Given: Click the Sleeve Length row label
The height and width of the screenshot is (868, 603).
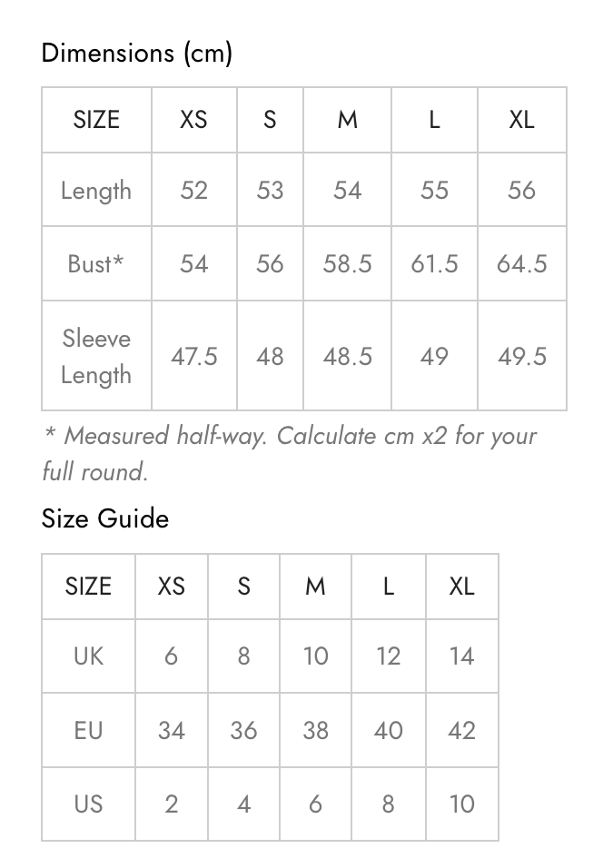Looking at the screenshot, I should click(x=96, y=357).
